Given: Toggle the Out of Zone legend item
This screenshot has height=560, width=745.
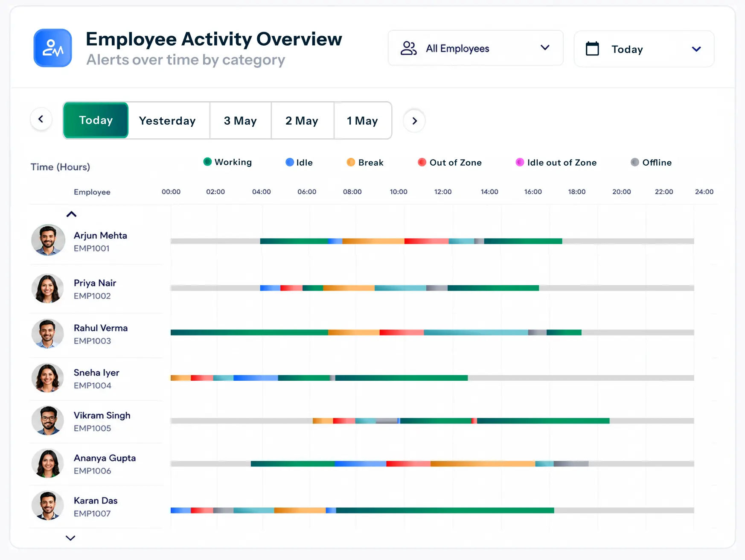Looking at the screenshot, I should [450, 163].
